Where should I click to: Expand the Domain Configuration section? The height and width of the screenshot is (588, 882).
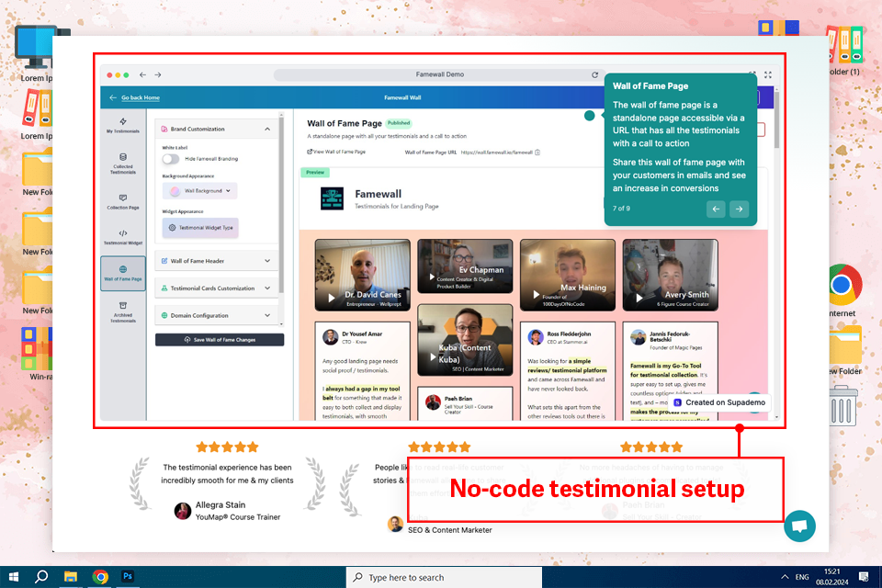point(217,316)
